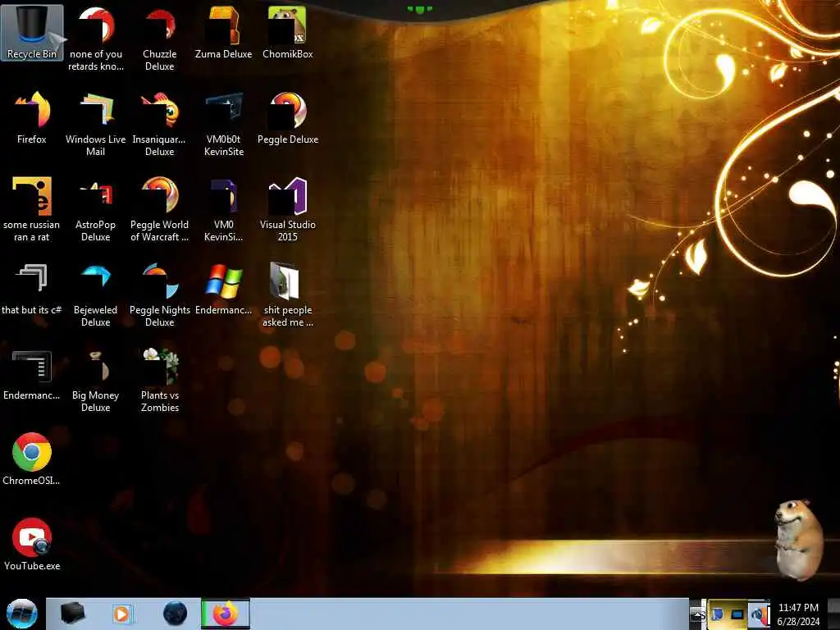Viewport: 840px width, 630px height.
Task: Open the taskbar clock showing 11:47 PM
Action: (798, 614)
